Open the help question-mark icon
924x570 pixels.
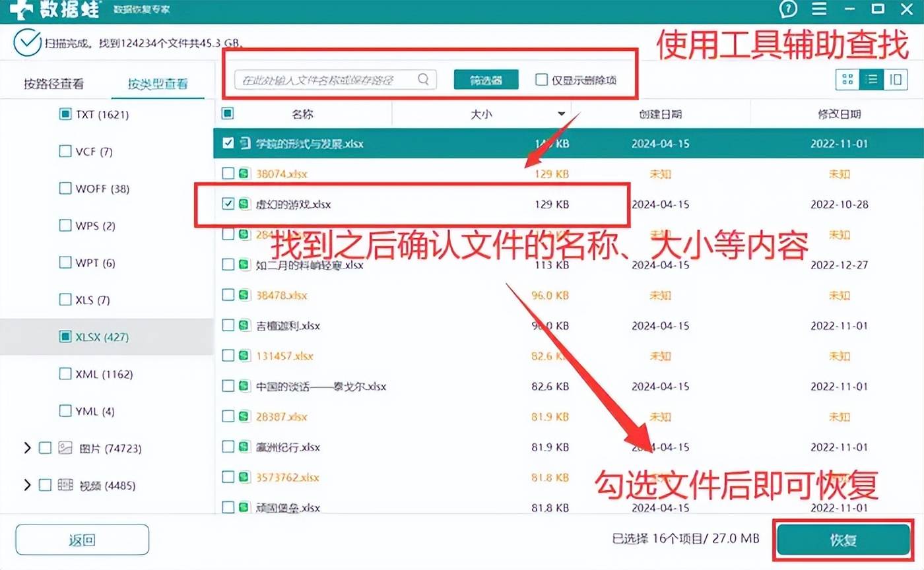click(x=788, y=9)
